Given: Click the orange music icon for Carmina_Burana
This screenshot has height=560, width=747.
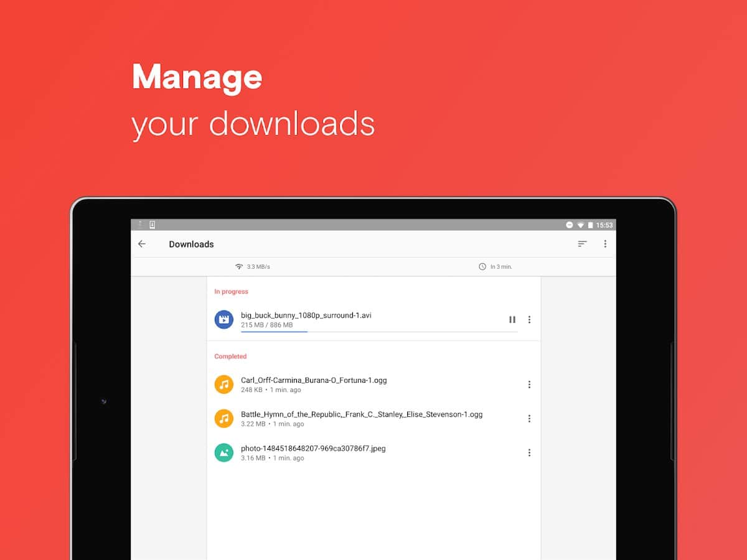Looking at the screenshot, I should click(x=224, y=385).
